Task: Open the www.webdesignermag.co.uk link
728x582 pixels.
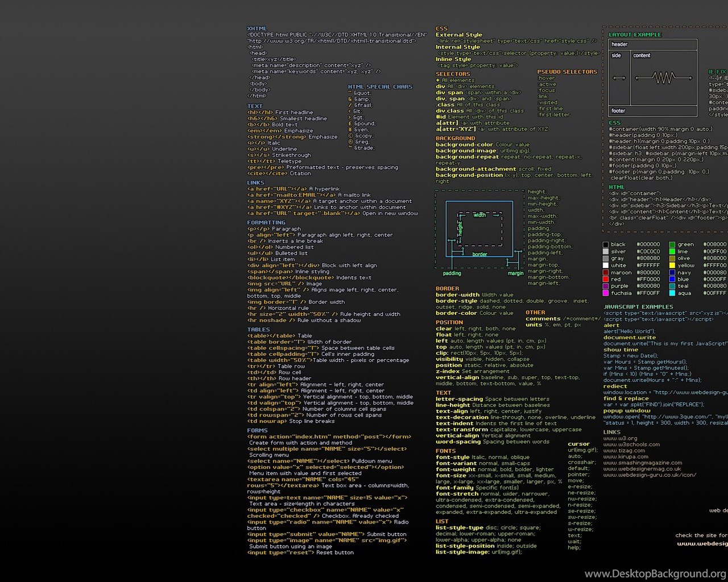Action: pyautogui.click(x=642, y=469)
